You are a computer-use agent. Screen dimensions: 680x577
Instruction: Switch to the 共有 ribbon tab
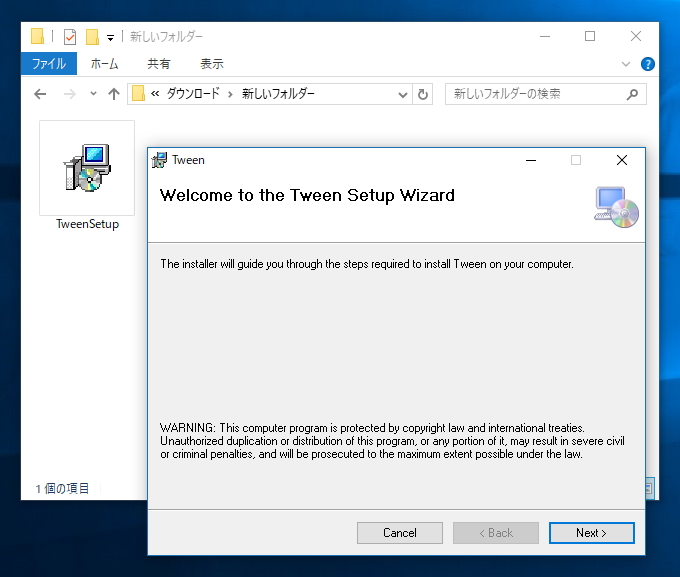[159, 64]
